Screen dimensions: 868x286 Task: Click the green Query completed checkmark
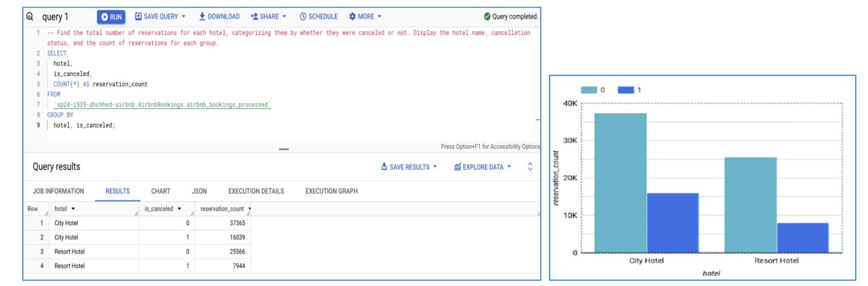click(x=487, y=17)
